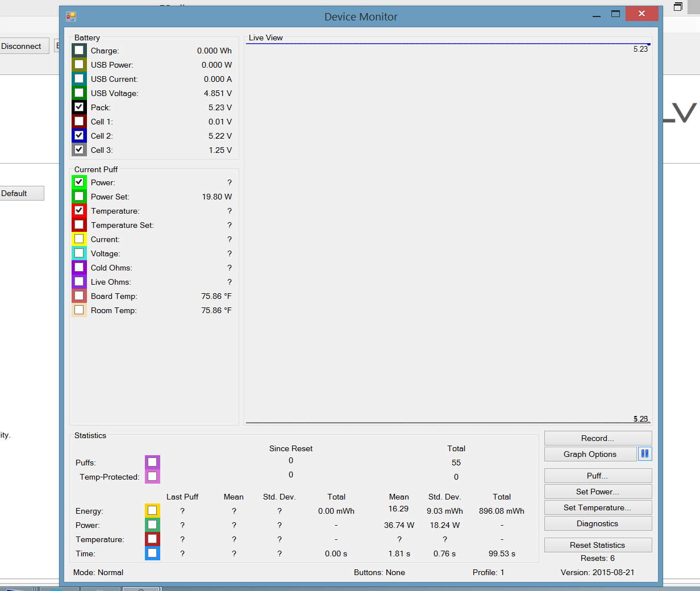Check the Room Temp checkbox
The height and width of the screenshot is (591, 700).
coord(79,310)
